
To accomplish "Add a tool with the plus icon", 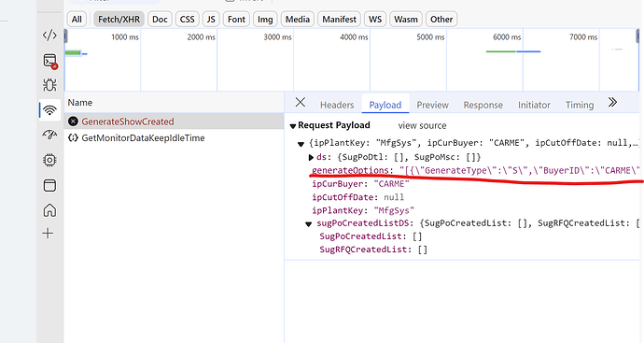I will 48,234.
